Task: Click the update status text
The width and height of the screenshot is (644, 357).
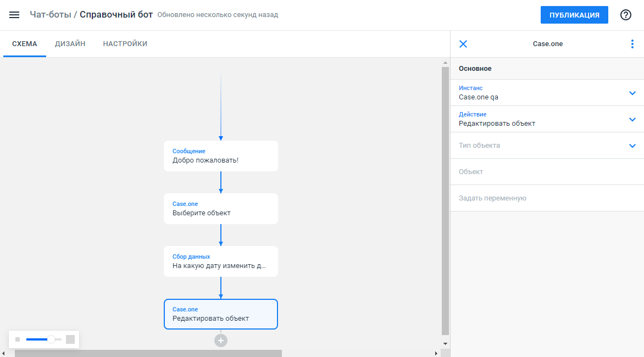Action: pos(218,15)
